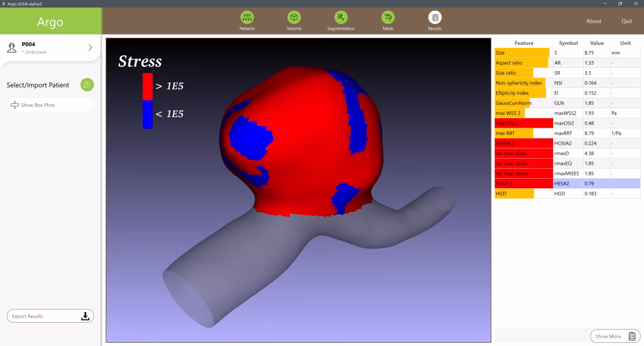Viewport: 644px width, 346px height.
Task: Open the Volume section icon
Action: pyautogui.click(x=294, y=17)
